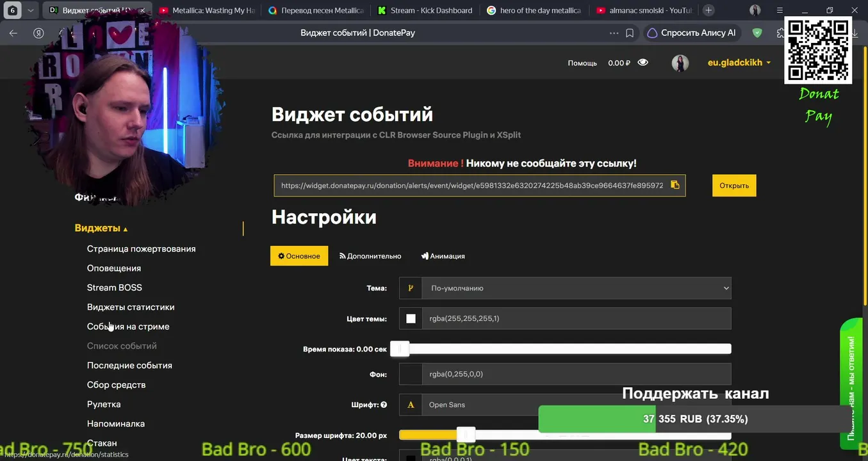Open a new browser tab with plus icon
Viewport: 868px width, 461px height.
click(x=708, y=10)
